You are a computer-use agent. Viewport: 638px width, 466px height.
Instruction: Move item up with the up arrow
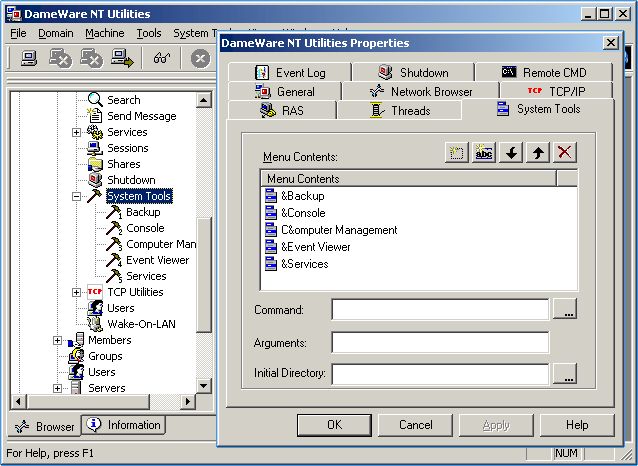pyautogui.click(x=538, y=153)
